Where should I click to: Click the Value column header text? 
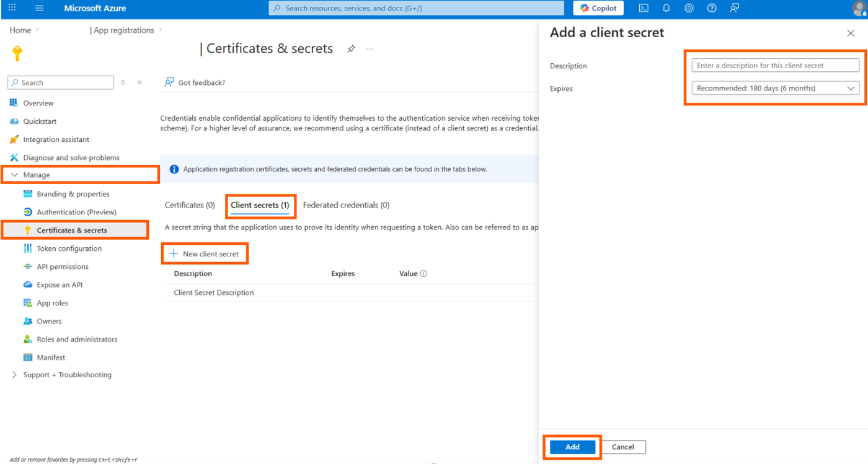[x=408, y=274]
